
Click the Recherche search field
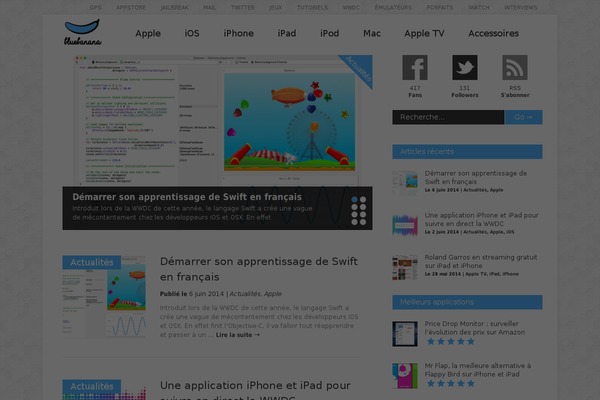click(x=448, y=117)
